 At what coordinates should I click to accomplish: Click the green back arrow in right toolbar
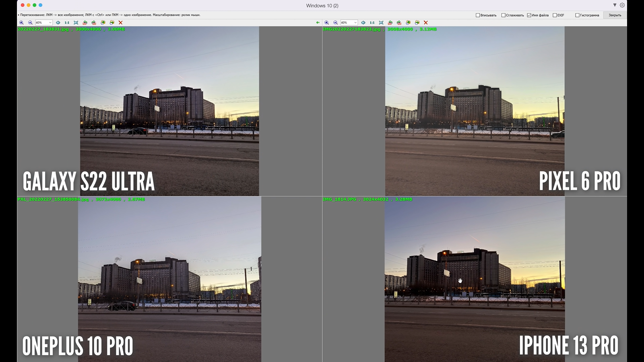pos(318,23)
